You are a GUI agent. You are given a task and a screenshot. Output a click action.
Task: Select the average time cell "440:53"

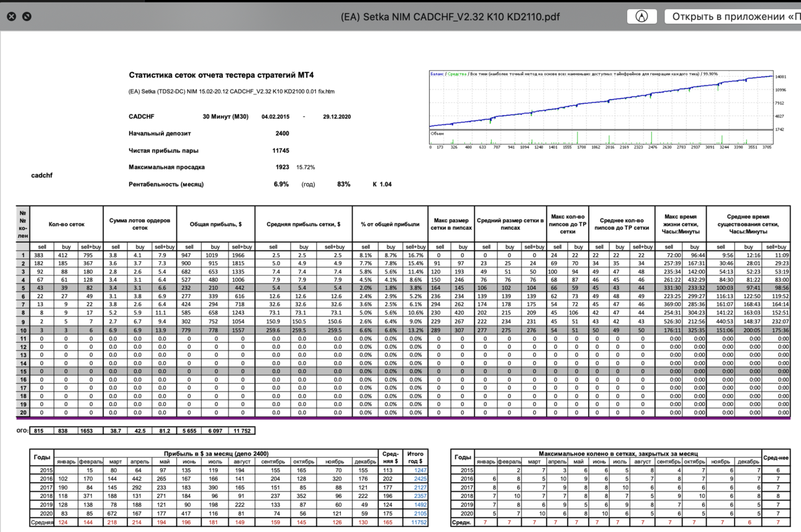pyautogui.click(x=720, y=322)
